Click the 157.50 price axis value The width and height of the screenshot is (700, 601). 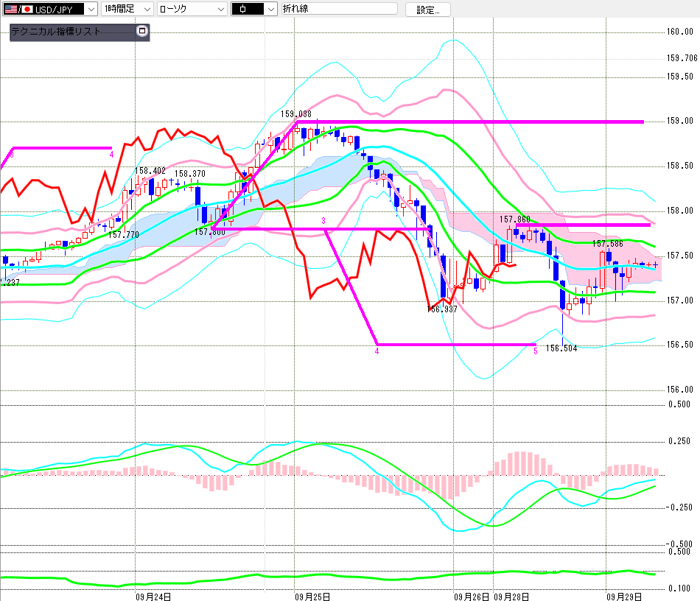point(680,256)
